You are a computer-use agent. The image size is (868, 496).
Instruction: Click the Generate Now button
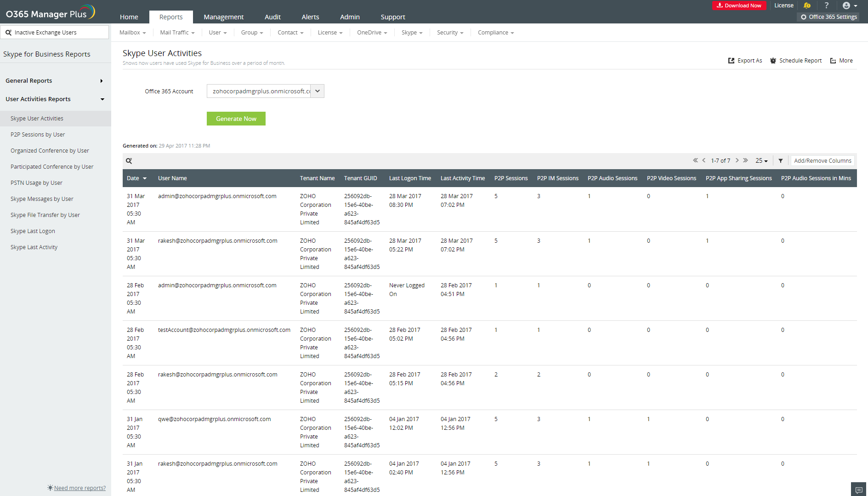[236, 119]
